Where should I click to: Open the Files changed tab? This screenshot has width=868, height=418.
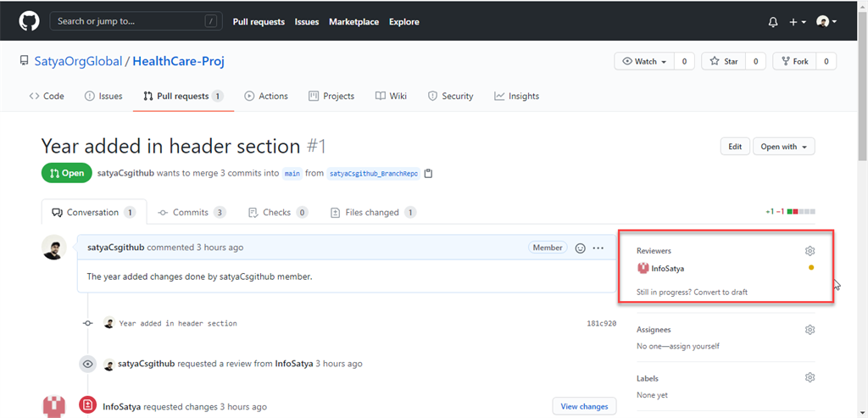pos(373,213)
